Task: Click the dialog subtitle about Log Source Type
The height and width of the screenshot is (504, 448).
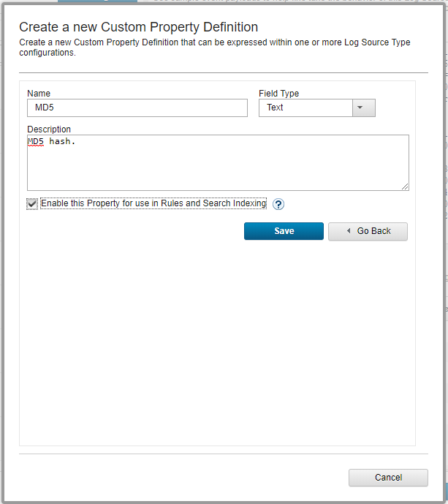Action: [x=214, y=48]
